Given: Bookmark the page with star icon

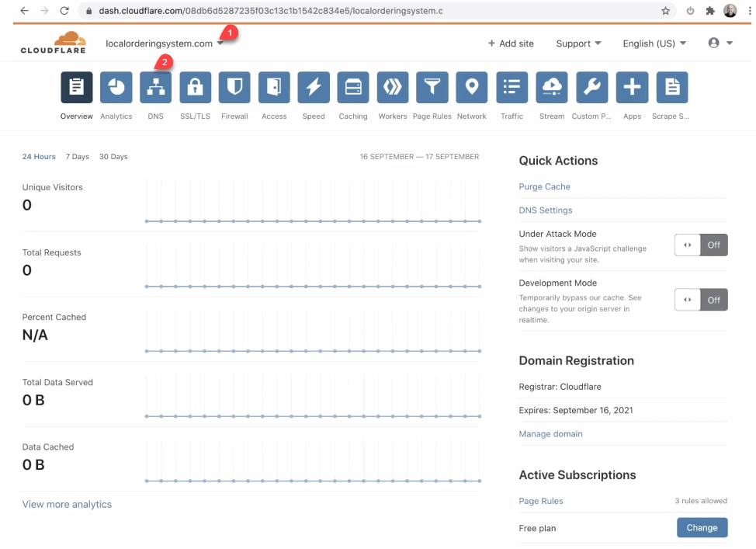Looking at the screenshot, I should coord(665,11).
